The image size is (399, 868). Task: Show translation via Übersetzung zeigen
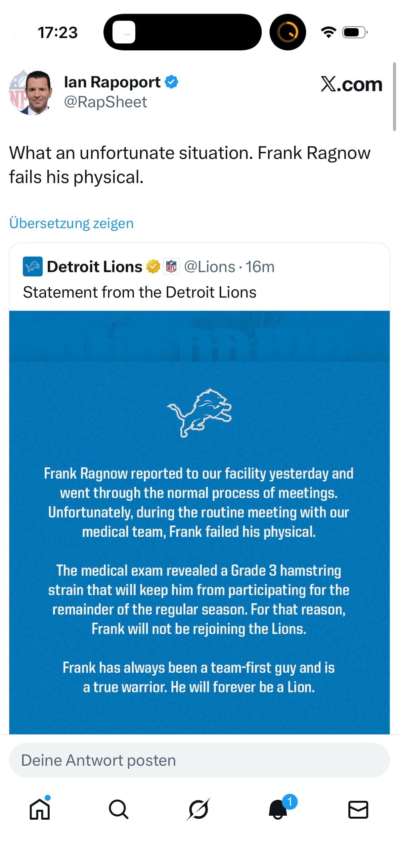71,223
